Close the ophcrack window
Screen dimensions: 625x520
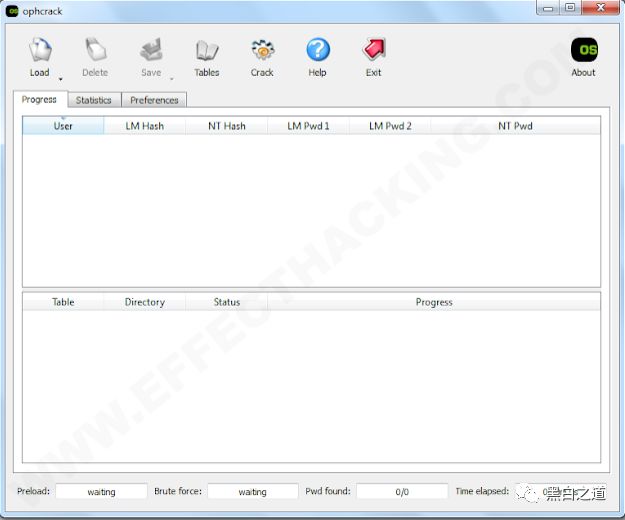click(x=601, y=8)
